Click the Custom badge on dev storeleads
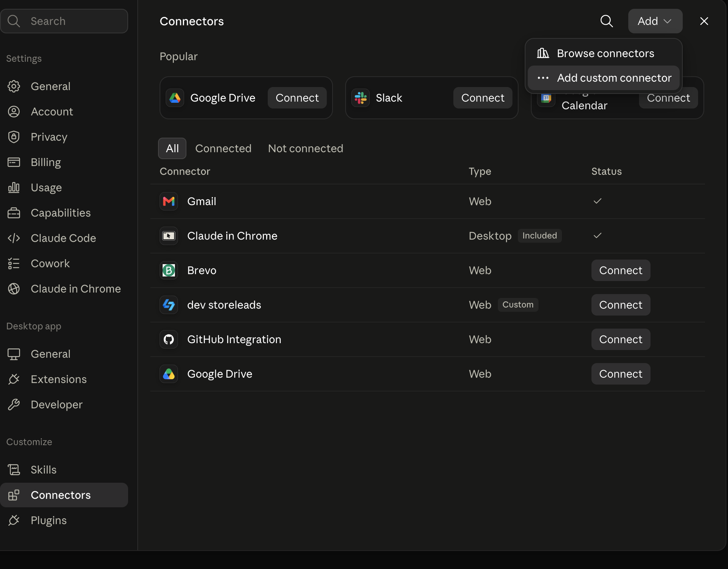 pyautogui.click(x=518, y=305)
